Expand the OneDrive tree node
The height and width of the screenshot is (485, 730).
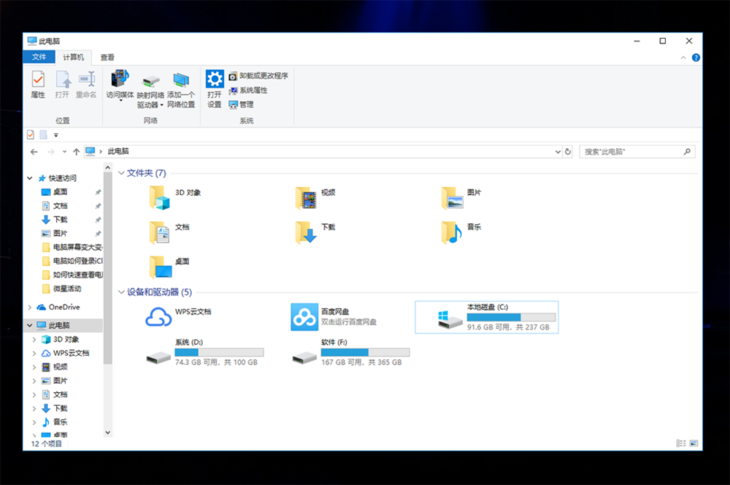pyautogui.click(x=30, y=307)
